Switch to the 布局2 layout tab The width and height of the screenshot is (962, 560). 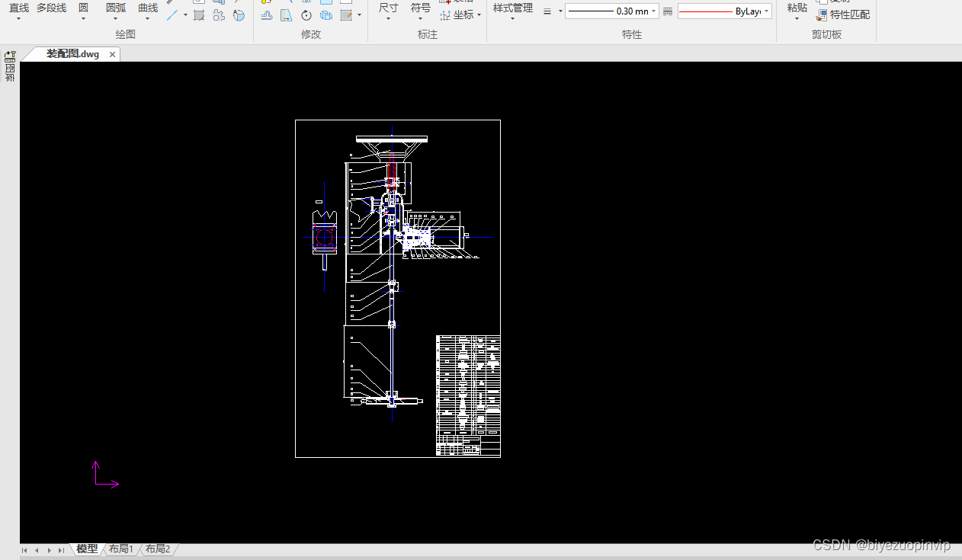(158, 549)
